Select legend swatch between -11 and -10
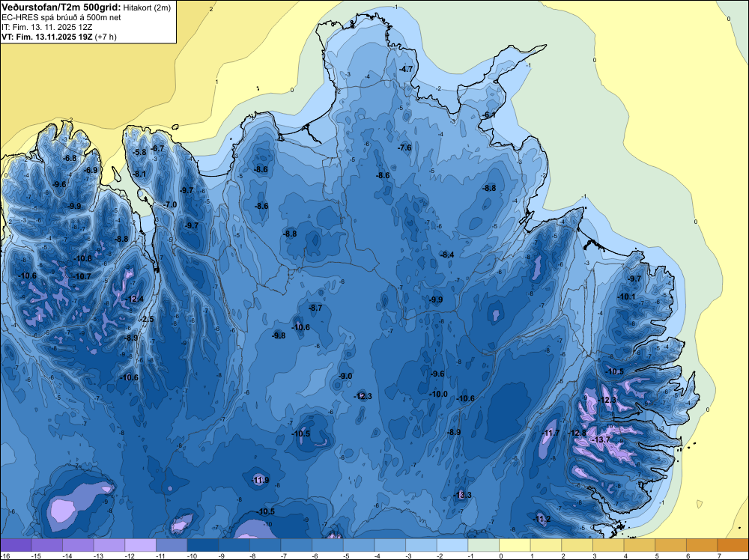 [x=172, y=545]
